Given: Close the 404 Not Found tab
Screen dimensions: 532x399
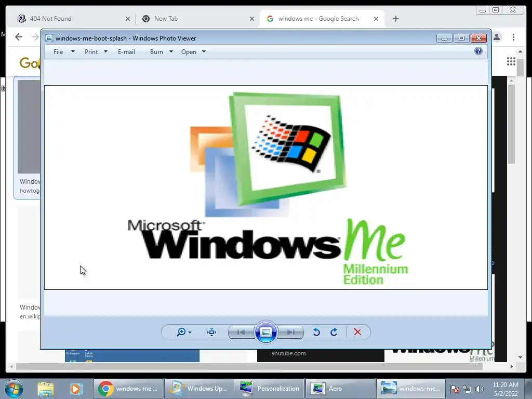Looking at the screenshot, I should pyautogui.click(x=128, y=19).
